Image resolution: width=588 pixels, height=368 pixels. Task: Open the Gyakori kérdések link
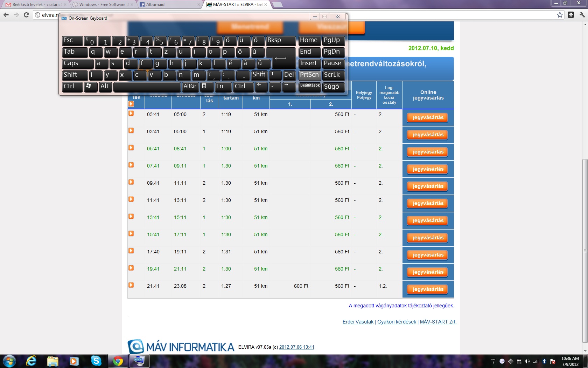pyautogui.click(x=397, y=322)
